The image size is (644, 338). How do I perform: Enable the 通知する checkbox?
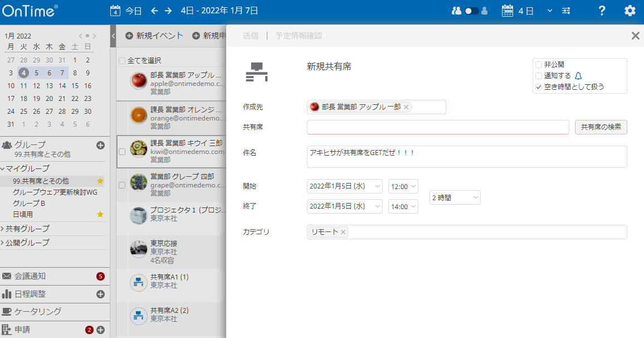click(x=539, y=76)
